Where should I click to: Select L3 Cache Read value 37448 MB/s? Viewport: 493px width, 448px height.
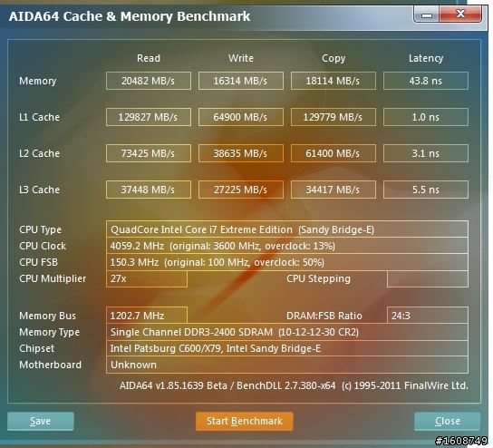point(149,190)
